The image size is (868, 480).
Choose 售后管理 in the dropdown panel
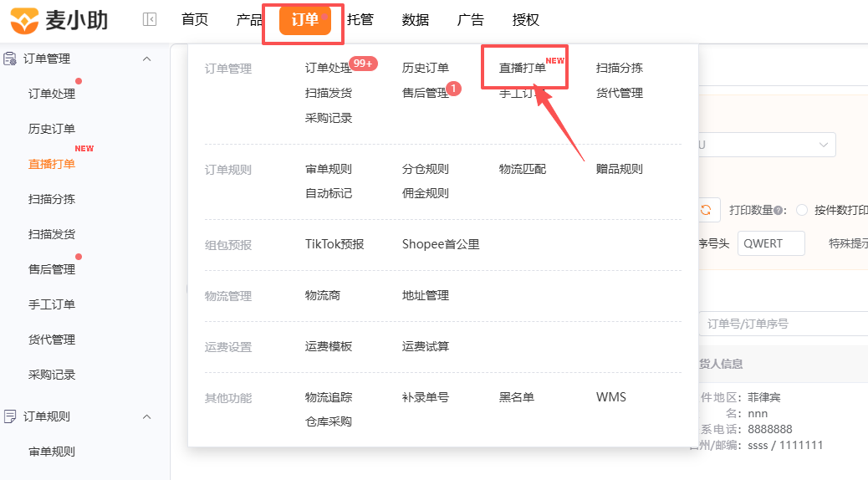[425, 93]
